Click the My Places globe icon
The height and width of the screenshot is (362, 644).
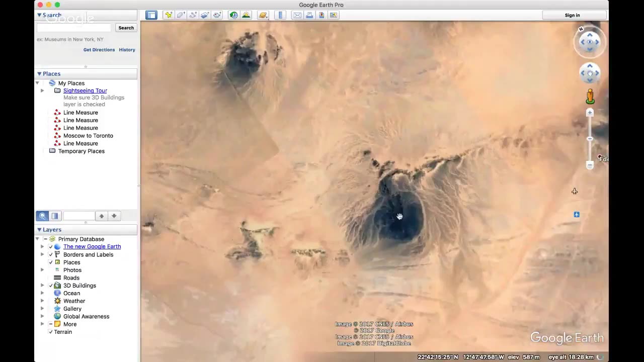click(x=52, y=83)
